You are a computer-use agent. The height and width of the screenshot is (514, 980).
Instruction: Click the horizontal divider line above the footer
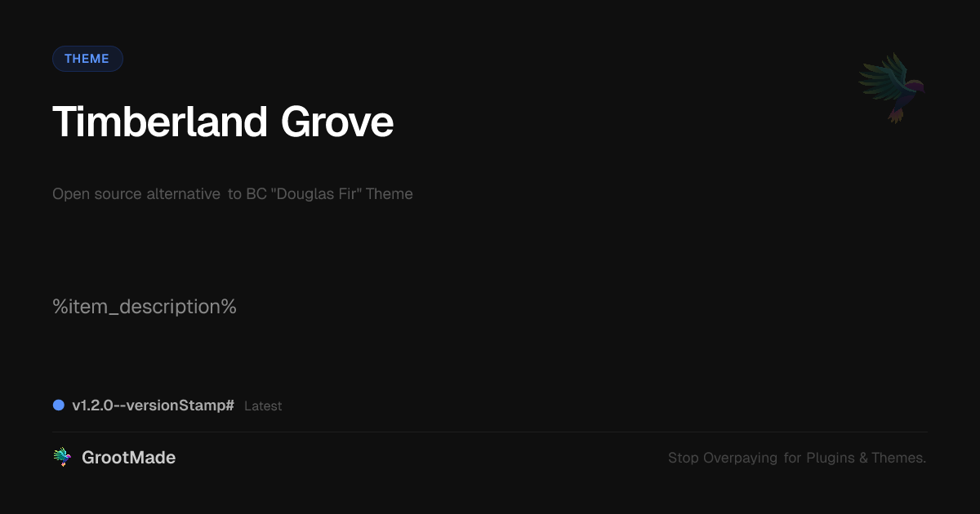pos(490,432)
